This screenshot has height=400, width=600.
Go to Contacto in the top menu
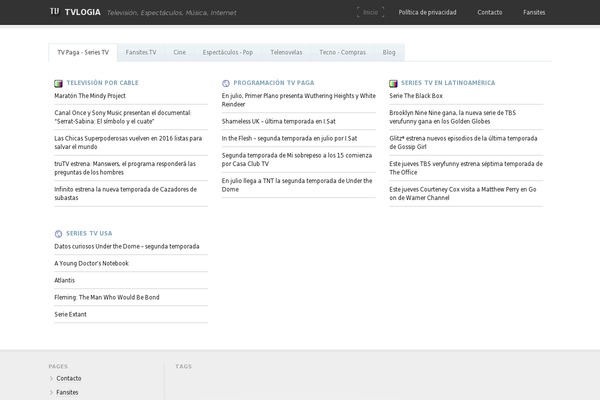(490, 12)
